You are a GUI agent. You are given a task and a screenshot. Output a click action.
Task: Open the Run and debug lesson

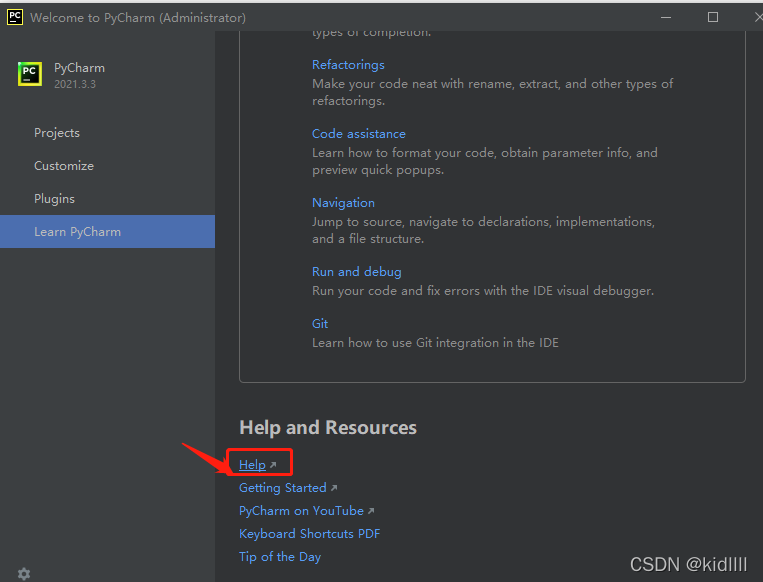[357, 272]
